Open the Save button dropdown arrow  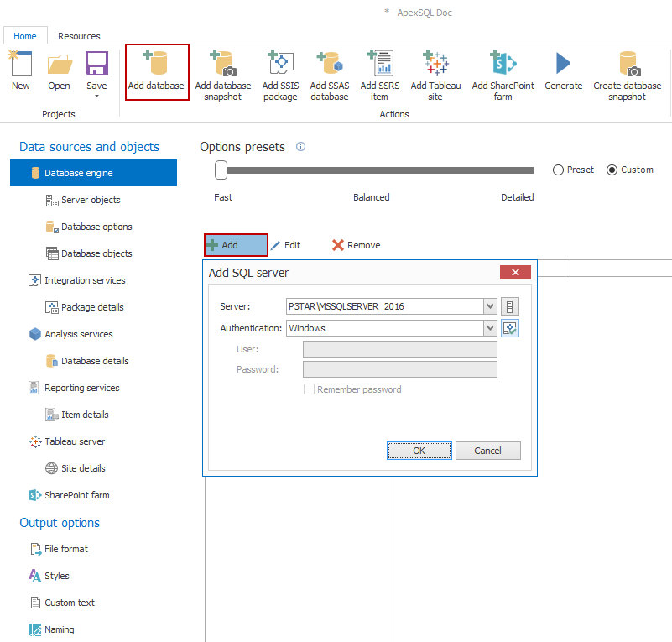click(96, 97)
